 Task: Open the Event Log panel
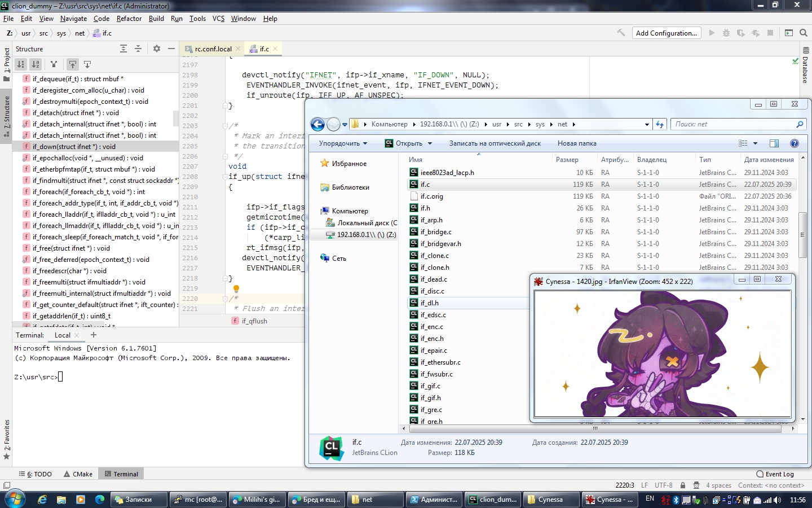(775, 474)
